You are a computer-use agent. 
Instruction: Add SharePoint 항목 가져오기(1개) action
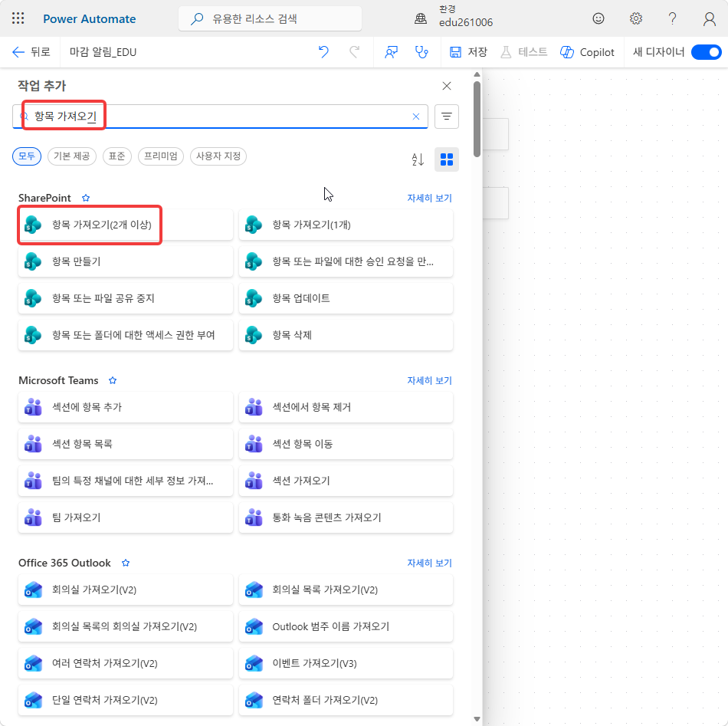346,225
